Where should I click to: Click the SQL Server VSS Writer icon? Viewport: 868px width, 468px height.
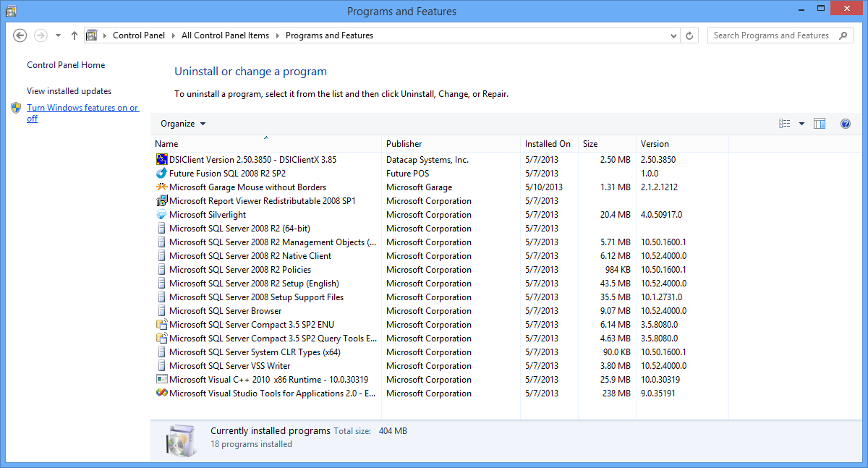click(x=161, y=366)
